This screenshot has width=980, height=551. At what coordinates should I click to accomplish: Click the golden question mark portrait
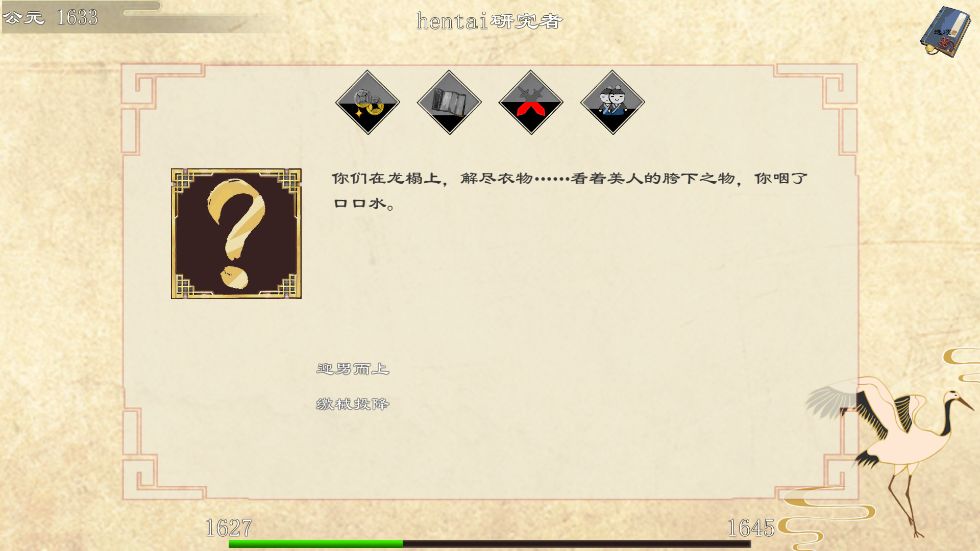tap(236, 234)
